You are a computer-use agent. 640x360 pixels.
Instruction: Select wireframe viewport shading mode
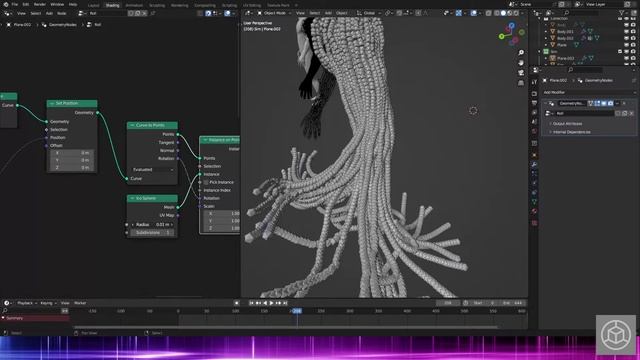(496, 13)
